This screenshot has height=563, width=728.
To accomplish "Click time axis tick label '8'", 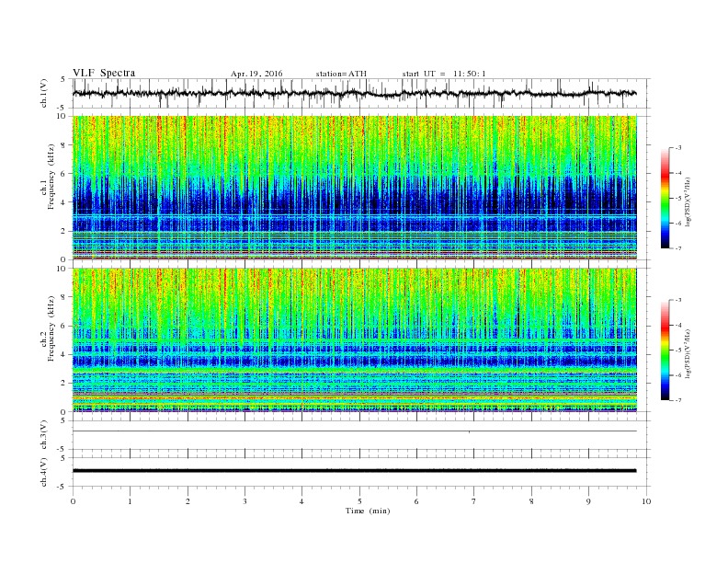I will tap(531, 501).
